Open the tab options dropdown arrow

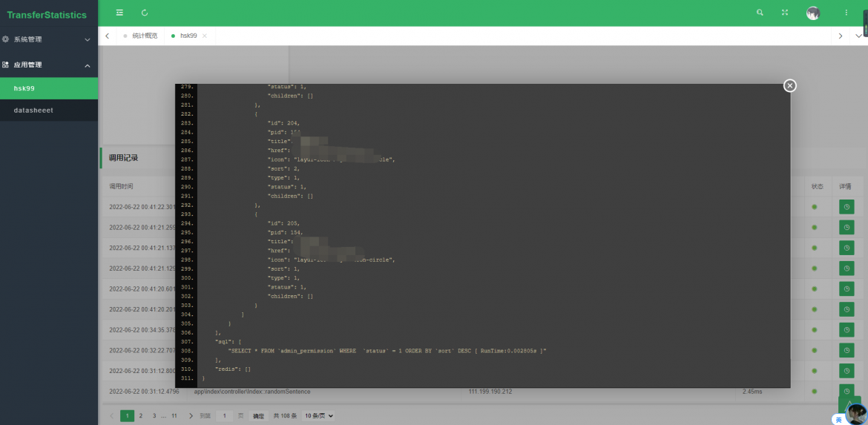[858, 36]
